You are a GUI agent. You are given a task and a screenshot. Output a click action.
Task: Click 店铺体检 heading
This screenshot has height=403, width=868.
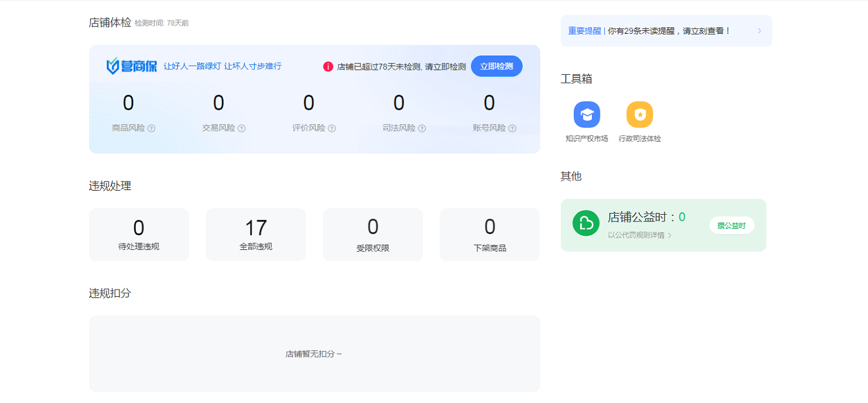pyautogui.click(x=110, y=23)
